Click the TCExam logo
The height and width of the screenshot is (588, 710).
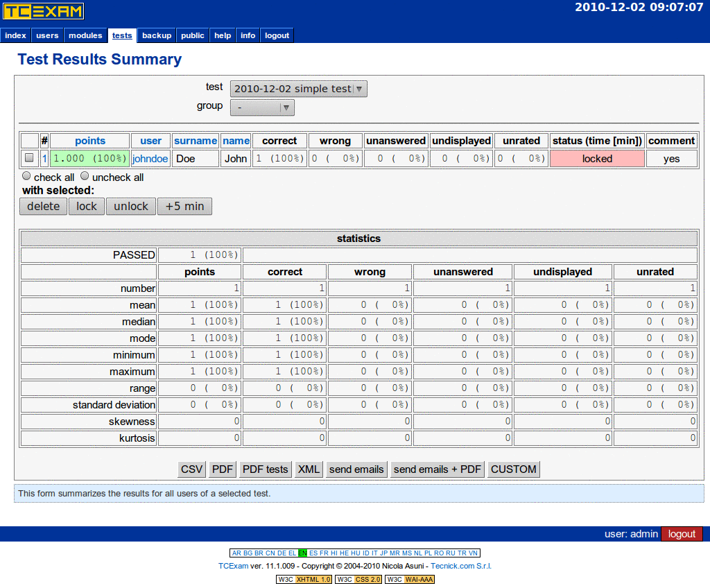click(x=44, y=11)
